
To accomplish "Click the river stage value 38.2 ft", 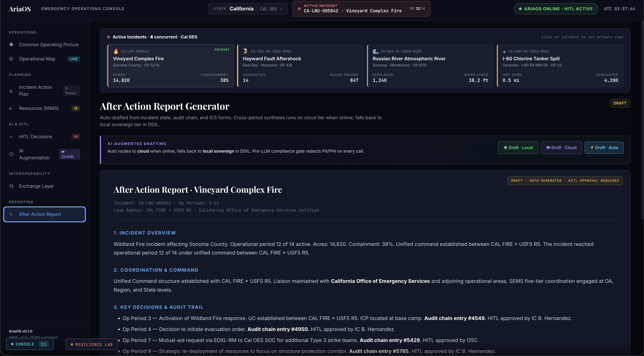I will click(478, 80).
